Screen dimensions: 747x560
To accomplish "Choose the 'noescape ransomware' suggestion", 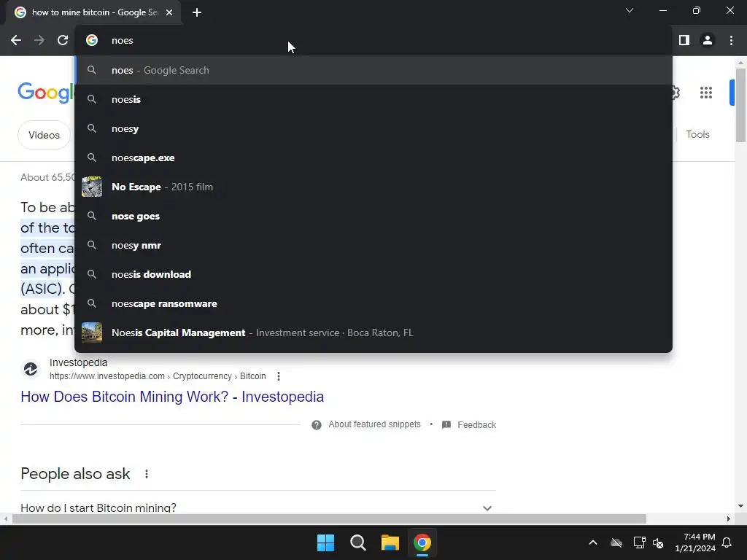I will point(373,303).
